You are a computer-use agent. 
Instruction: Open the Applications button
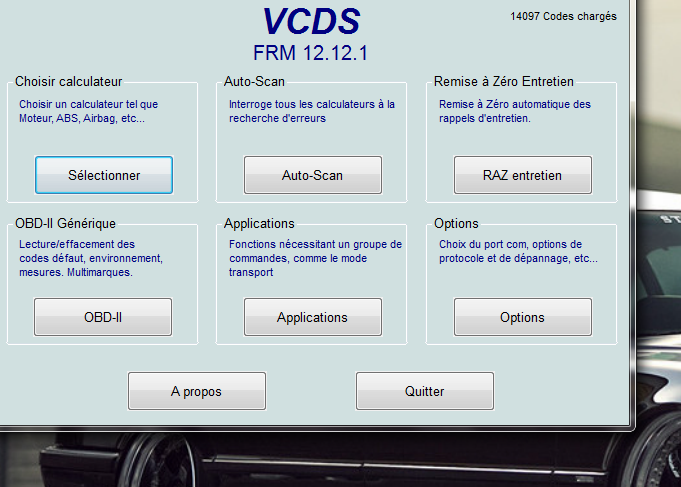(313, 317)
